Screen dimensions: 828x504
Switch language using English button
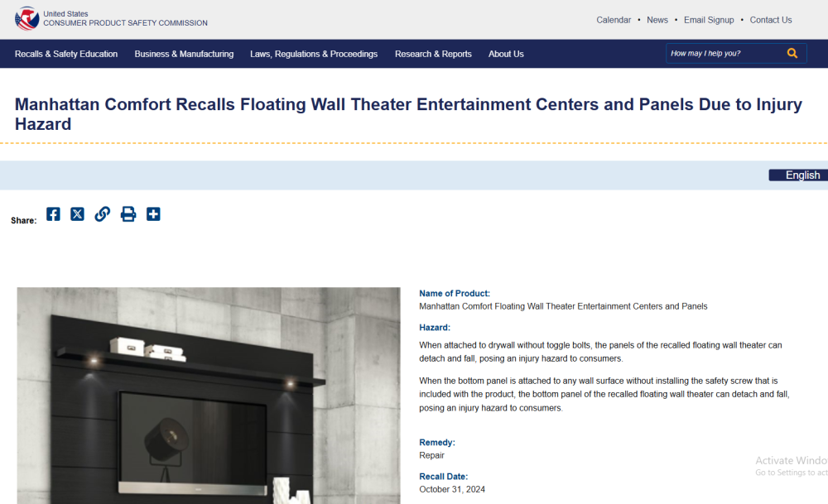(x=798, y=175)
